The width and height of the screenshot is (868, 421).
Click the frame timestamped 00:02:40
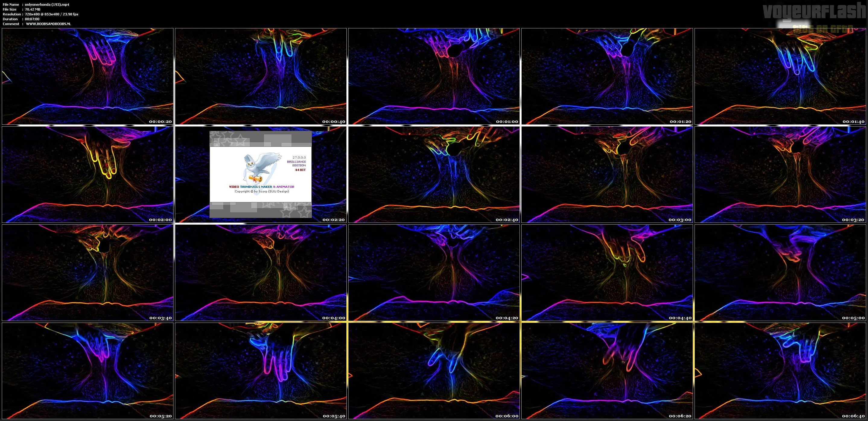coord(434,174)
